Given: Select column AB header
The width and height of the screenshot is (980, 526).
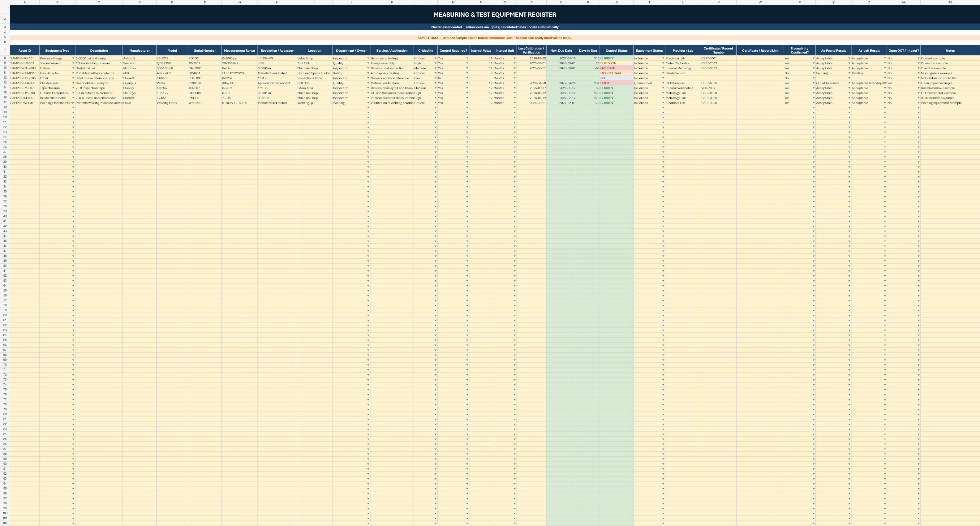Looking at the screenshot, I should pos(950,2).
